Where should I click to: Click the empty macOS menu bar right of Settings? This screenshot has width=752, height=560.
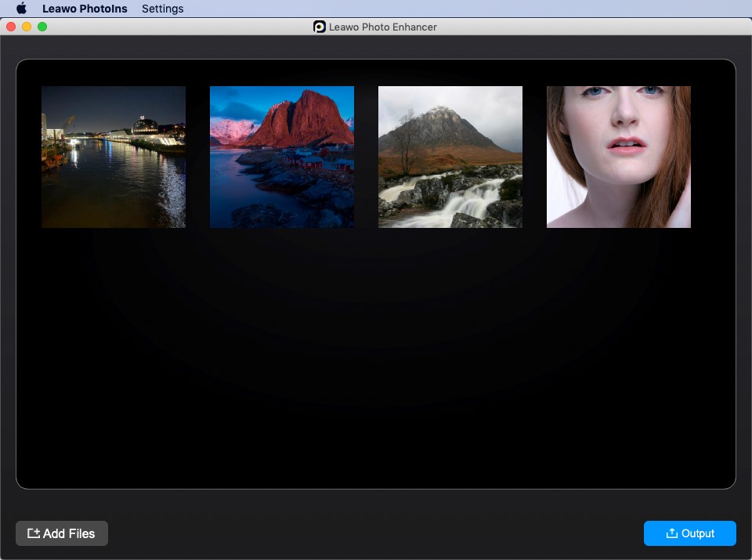tap(470, 9)
